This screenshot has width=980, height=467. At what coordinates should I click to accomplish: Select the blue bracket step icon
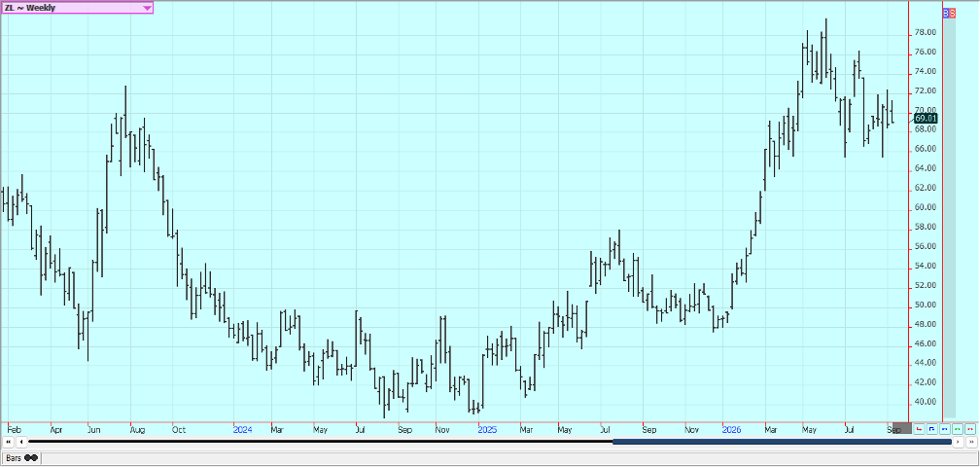click(x=931, y=429)
